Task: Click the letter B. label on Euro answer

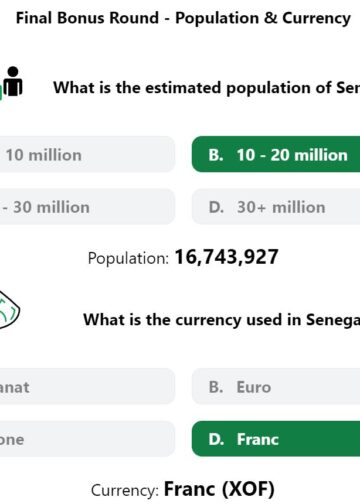Action: point(216,387)
